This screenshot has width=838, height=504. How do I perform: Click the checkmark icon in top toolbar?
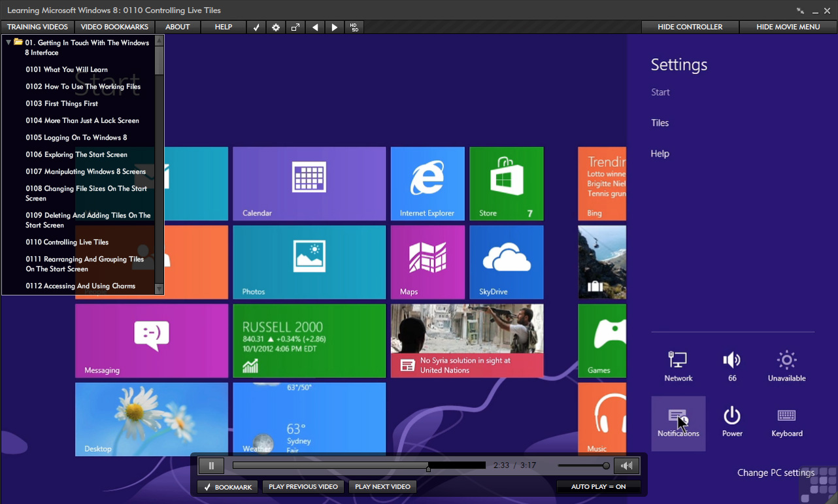click(x=256, y=27)
